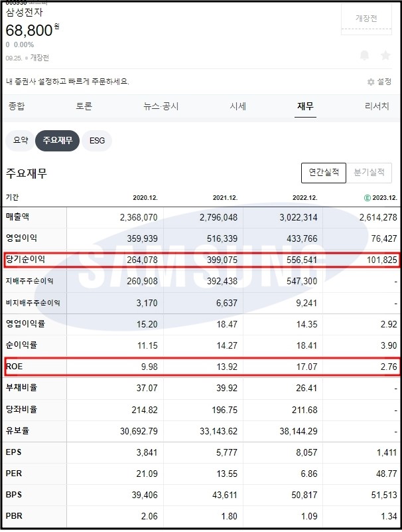This screenshot has width=402, height=532.
Task: Open the 뉴스·공시 tab
Action: tap(161, 106)
